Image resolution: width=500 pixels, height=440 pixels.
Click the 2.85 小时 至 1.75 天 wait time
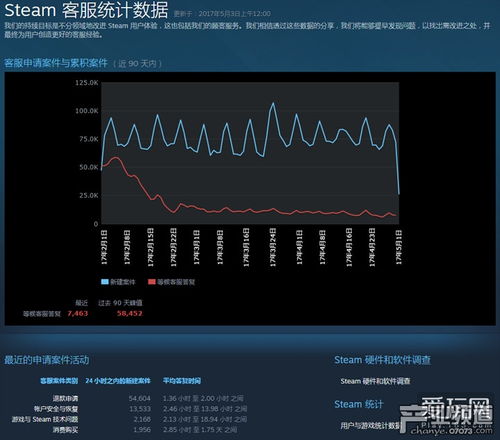(200, 430)
